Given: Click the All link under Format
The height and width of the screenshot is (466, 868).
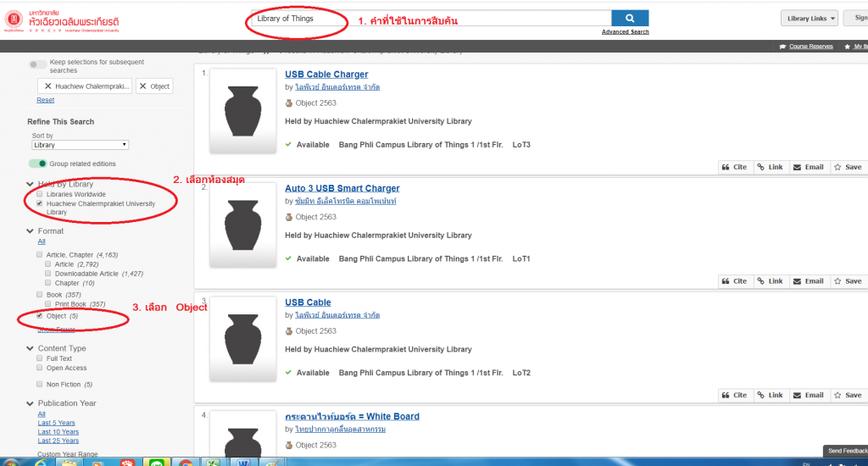Looking at the screenshot, I should [42, 241].
